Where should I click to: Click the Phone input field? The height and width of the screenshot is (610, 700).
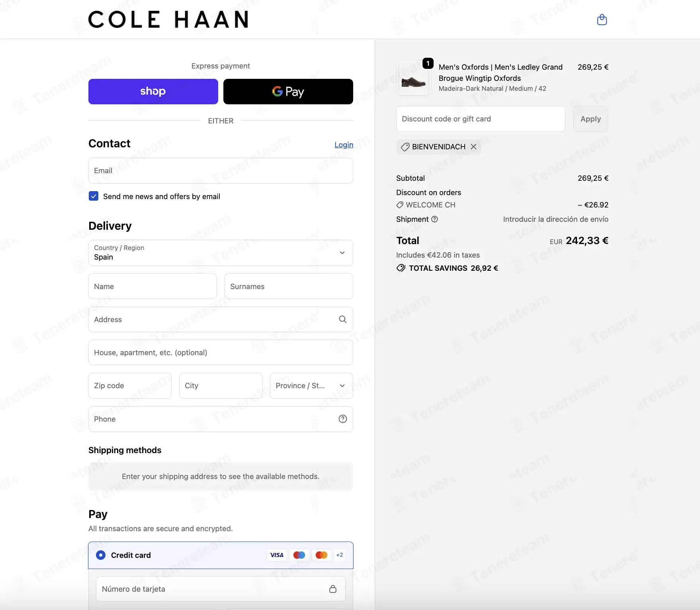[221, 419]
